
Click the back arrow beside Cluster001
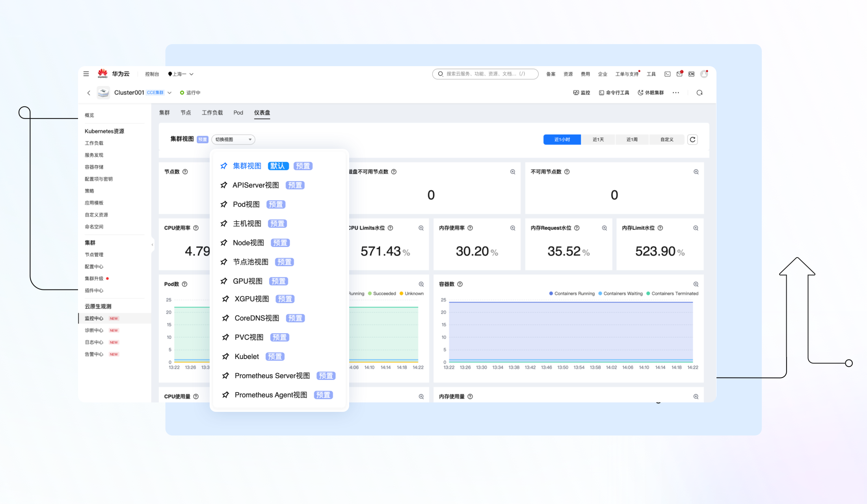pos(89,93)
